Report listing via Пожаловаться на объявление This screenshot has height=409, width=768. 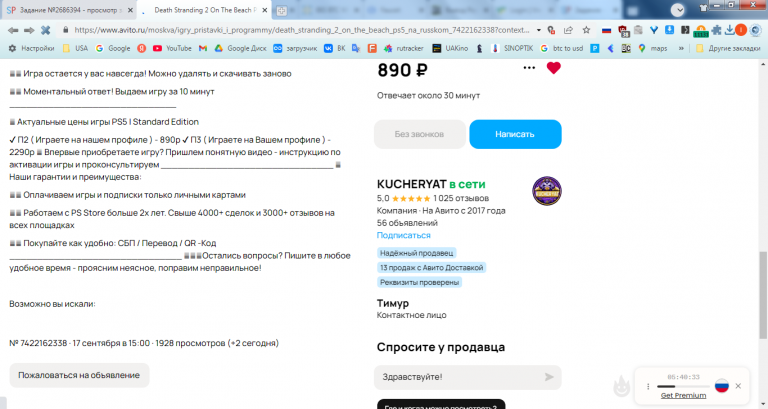click(79, 375)
